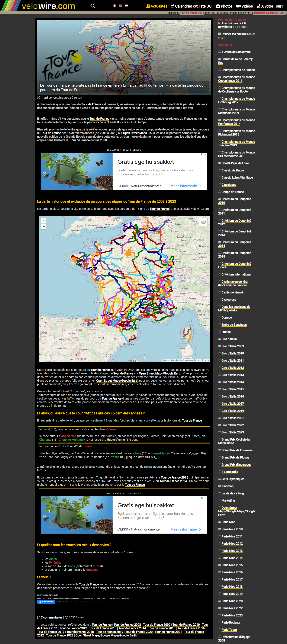Open calendrier cycliste UCI 2024 banner link
This screenshot has width=287, height=644.
point(269,13)
